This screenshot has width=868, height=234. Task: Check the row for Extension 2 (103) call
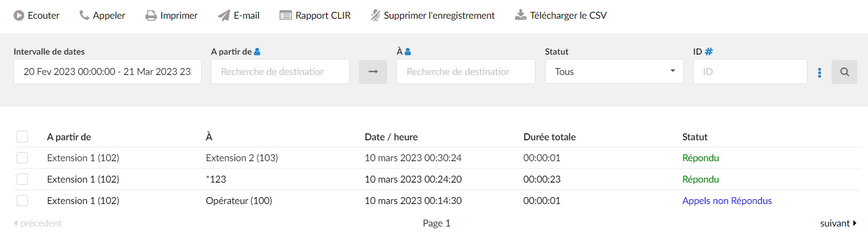pyautogui.click(x=22, y=158)
